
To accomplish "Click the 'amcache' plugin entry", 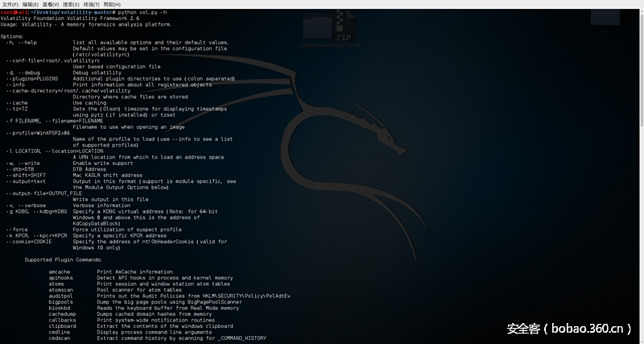I will [60, 272].
